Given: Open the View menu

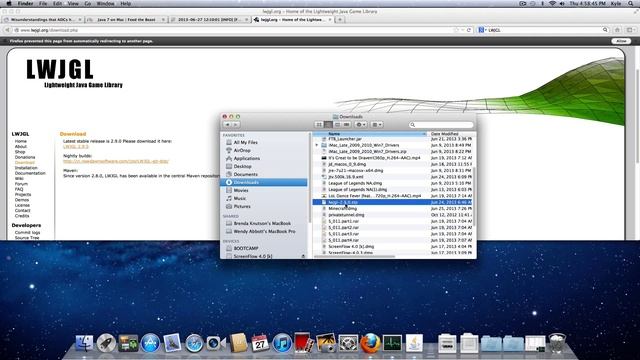Looking at the screenshot, I should coord(73,3).
